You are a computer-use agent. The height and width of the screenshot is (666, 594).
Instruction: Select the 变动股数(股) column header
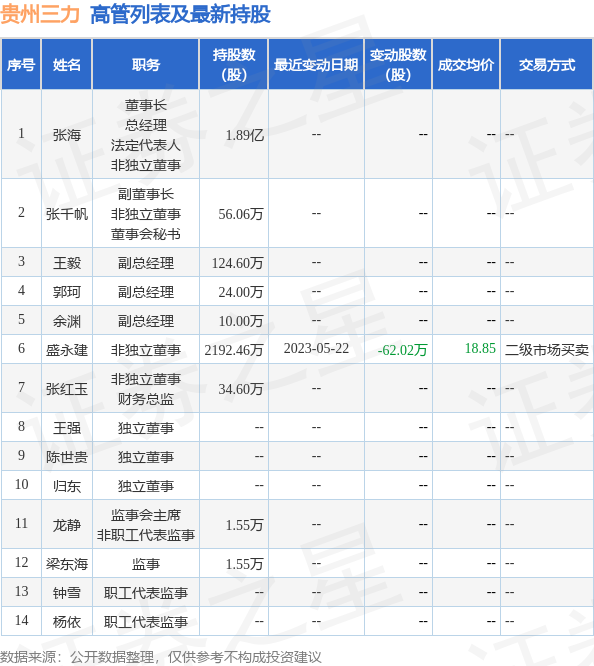(398, 65)
